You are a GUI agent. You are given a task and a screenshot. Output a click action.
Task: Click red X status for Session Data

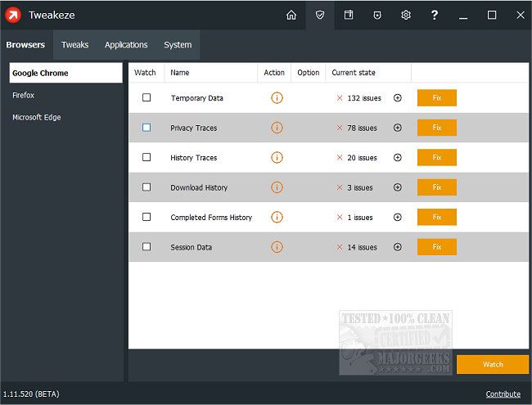340,247
